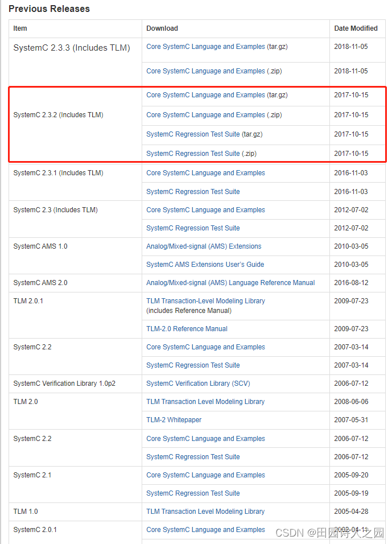Click the date 2005-09-20
Screen dimensions: 392x544
tap(351, 475)
